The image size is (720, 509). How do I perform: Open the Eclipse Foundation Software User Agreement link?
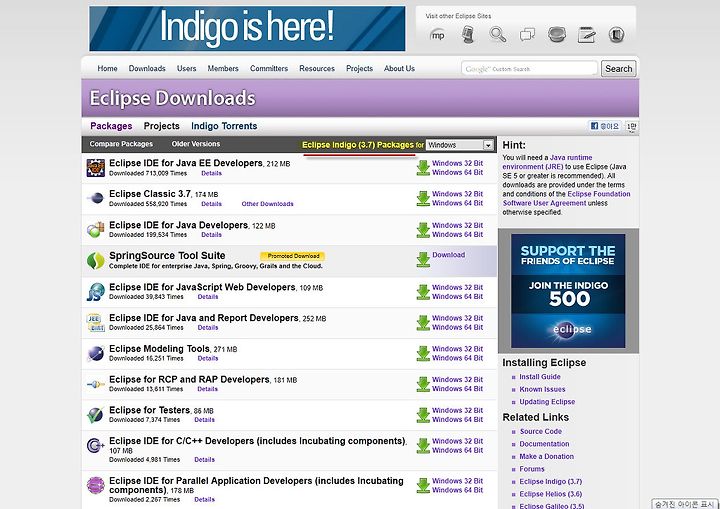tap(566, 198)
